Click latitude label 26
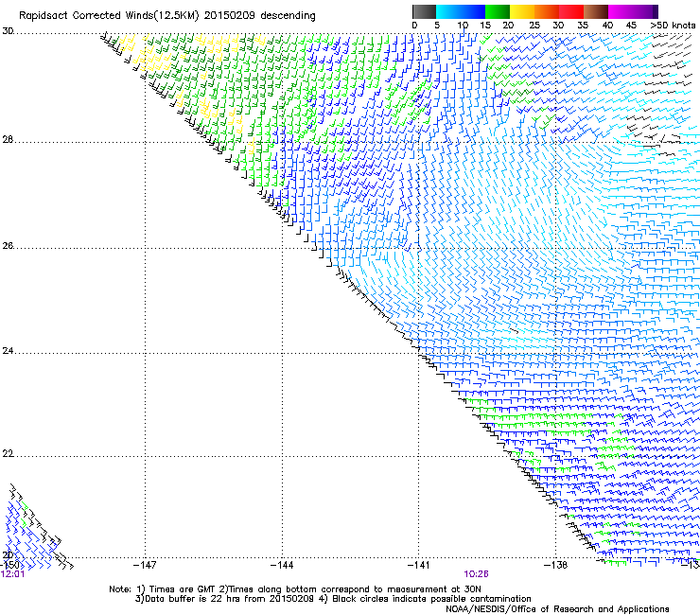Screen dimensions: 700x615 click(x=8, y=246)
